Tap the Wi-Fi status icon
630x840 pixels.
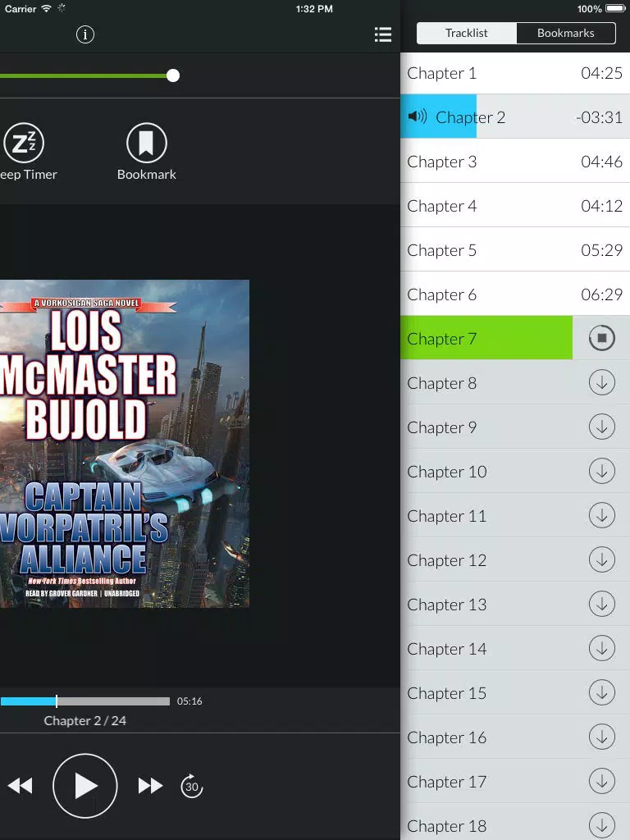47,8
